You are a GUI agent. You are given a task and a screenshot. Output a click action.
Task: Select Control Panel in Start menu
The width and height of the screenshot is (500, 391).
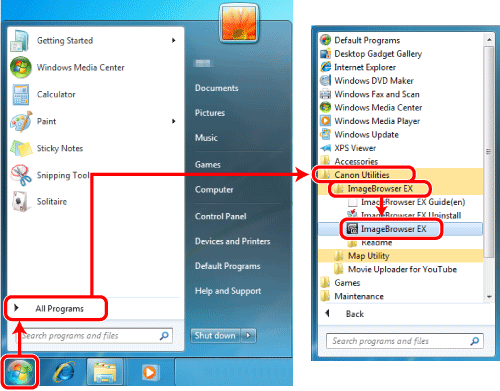click(x=220, y=216)
